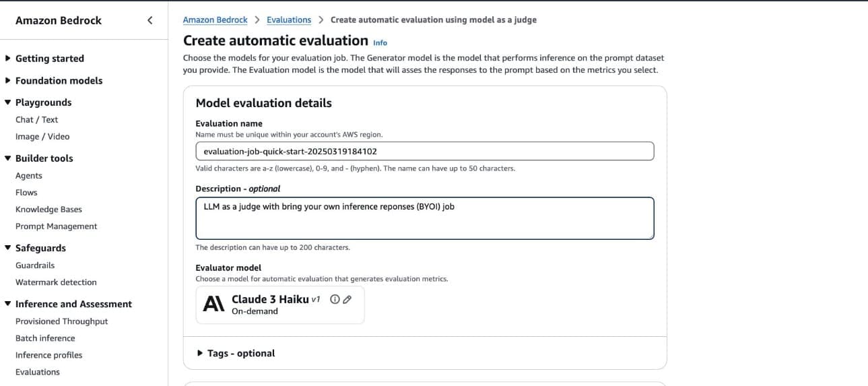
Task: Open Batch inference in sidebar
Action: (45, 338)
